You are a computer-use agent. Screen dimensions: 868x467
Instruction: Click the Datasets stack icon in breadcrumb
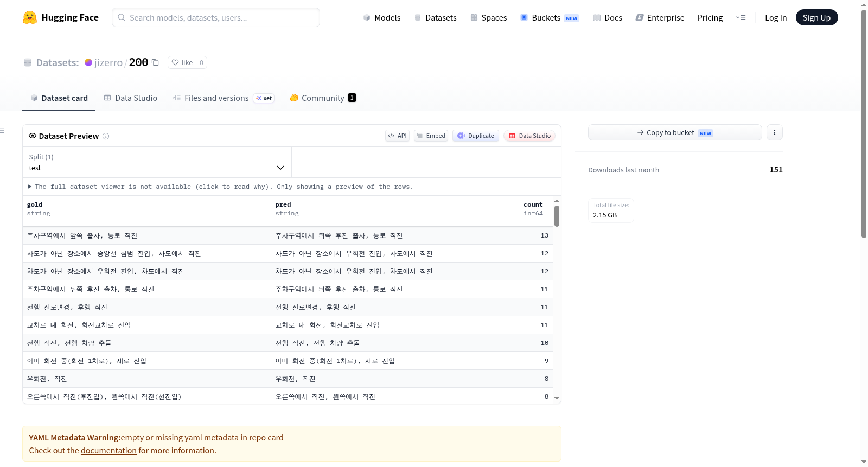point(28,62)
